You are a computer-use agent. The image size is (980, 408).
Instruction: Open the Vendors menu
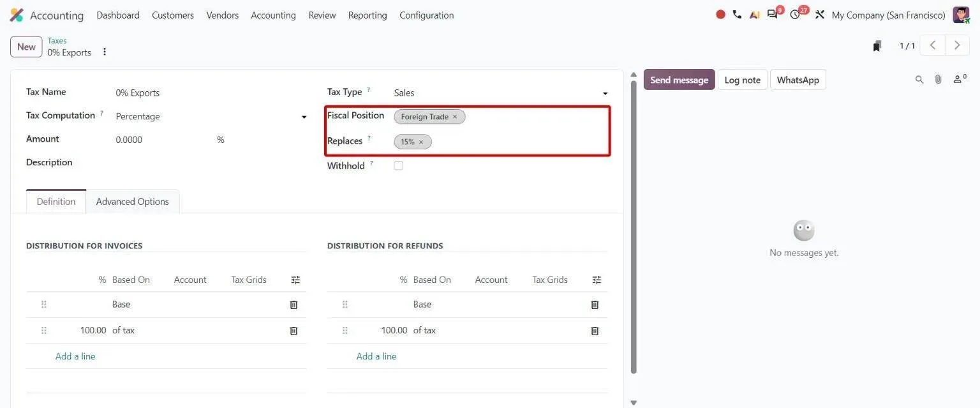[x=223, y=15]
